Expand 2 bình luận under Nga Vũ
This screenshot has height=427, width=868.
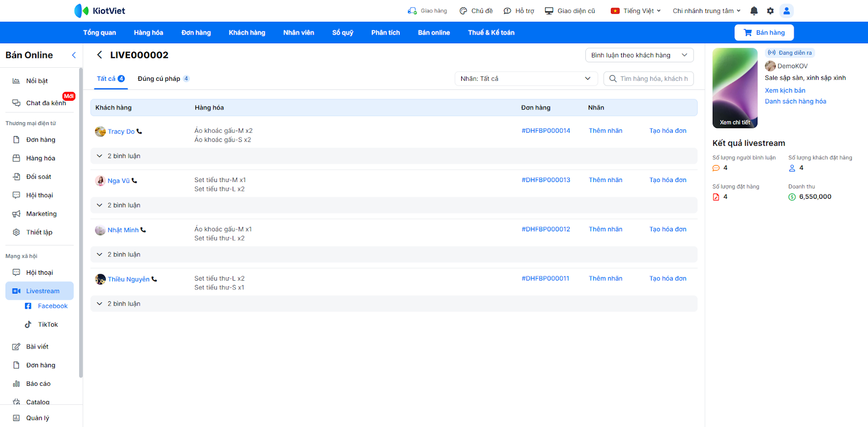(x=394, y=205)
